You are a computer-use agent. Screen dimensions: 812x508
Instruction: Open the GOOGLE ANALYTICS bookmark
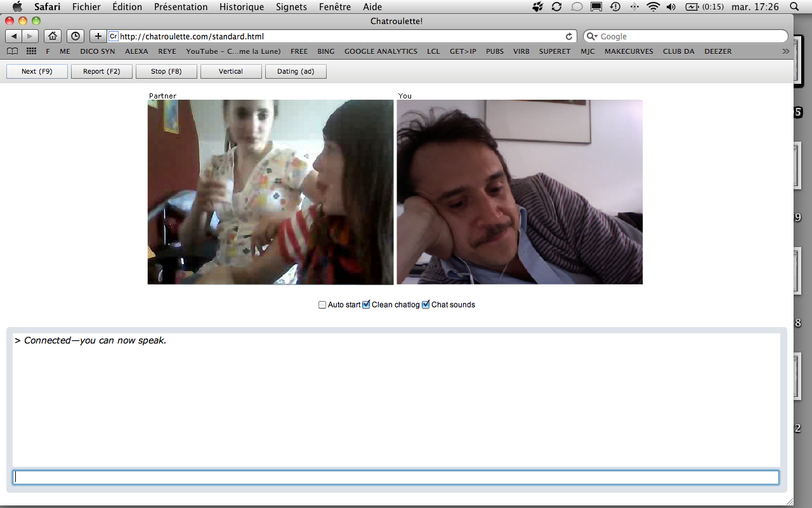click(x=381, y=51)
